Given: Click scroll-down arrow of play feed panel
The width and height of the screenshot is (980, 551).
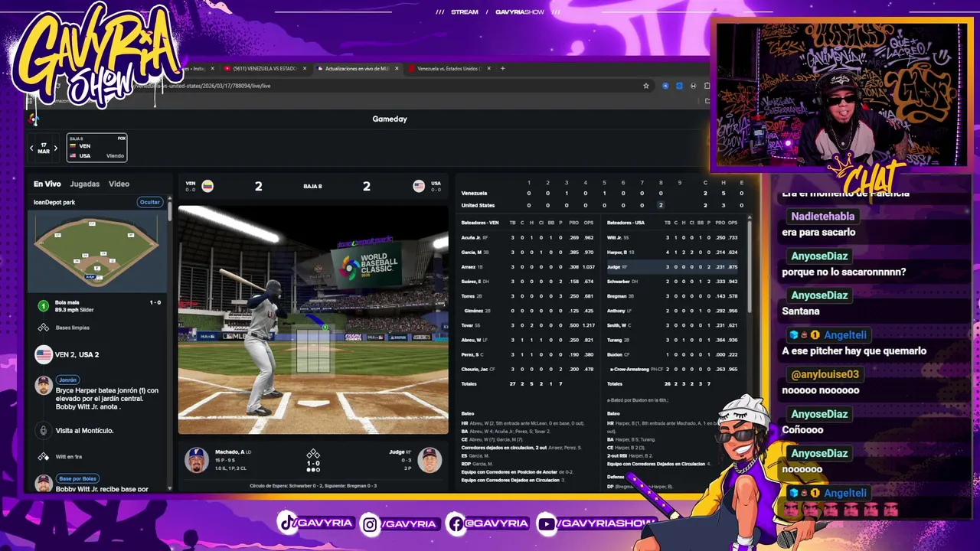Looking at the screenshot, I should (x=169, y=487).
